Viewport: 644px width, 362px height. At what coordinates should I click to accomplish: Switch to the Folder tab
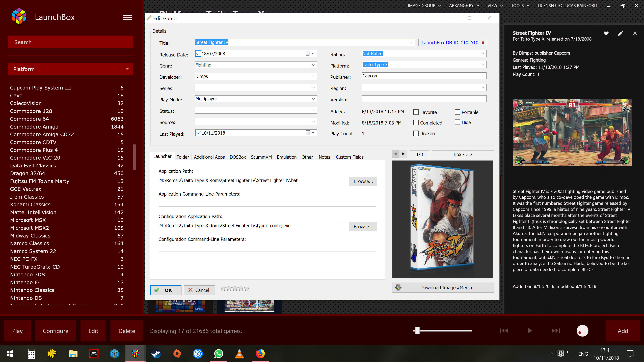point(182,157)
